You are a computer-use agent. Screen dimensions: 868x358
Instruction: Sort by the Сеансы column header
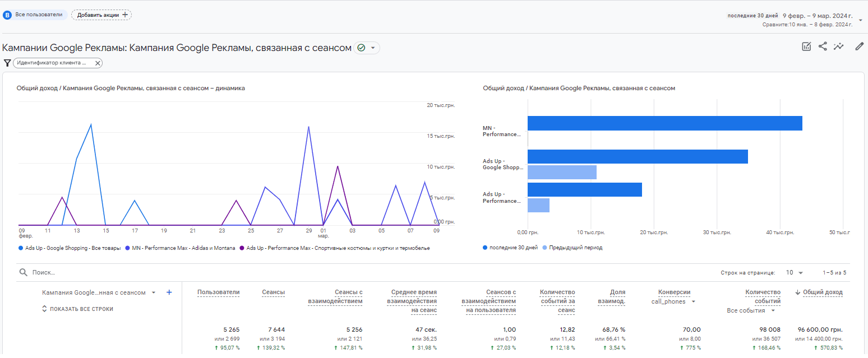273,292
